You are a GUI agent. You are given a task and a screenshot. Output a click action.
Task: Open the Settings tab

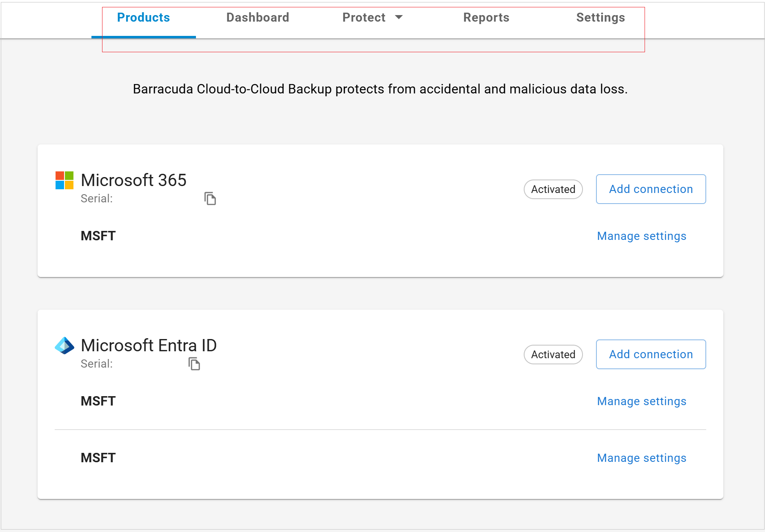[600, 18]
